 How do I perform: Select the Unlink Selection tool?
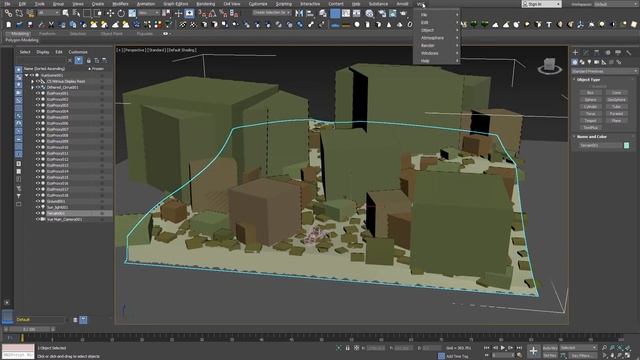click(19, 13)
